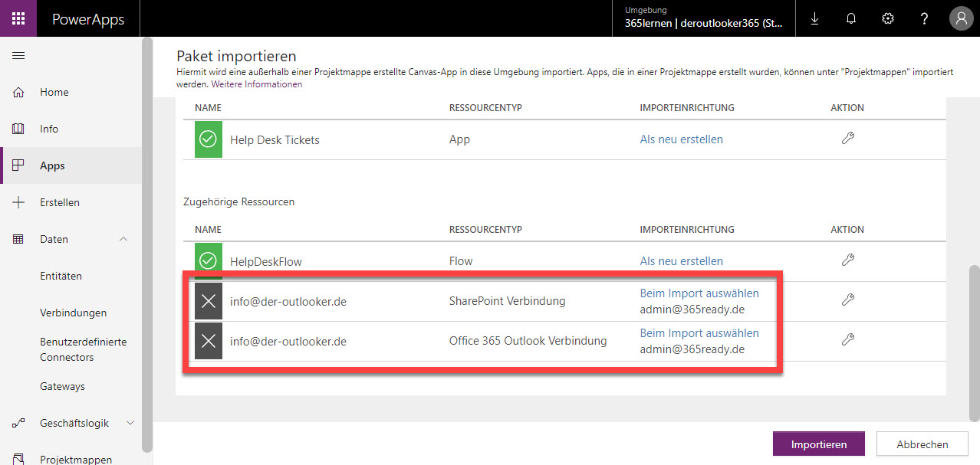The image size is (980, 465).
Task: Click the Abbrechen button
Action: click(922, 444)
